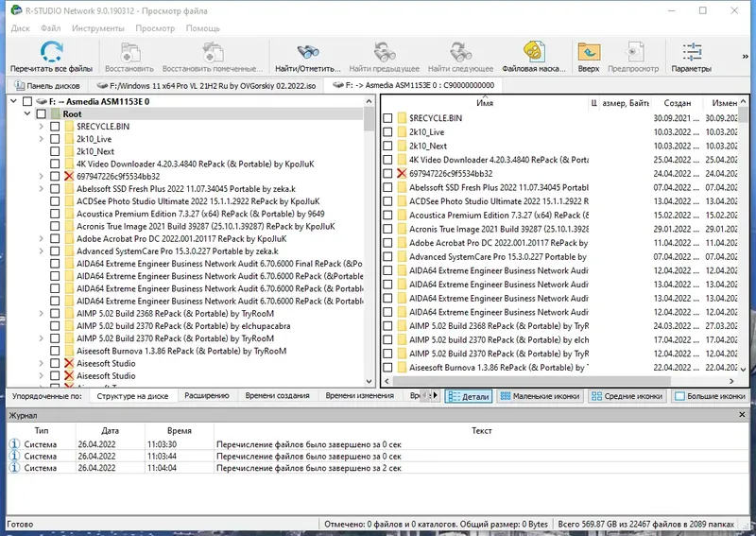Screen dimensions: 756x536
Task: Switch to Большие иконки view
Action: pyautogui.click(x=711, y=396)
